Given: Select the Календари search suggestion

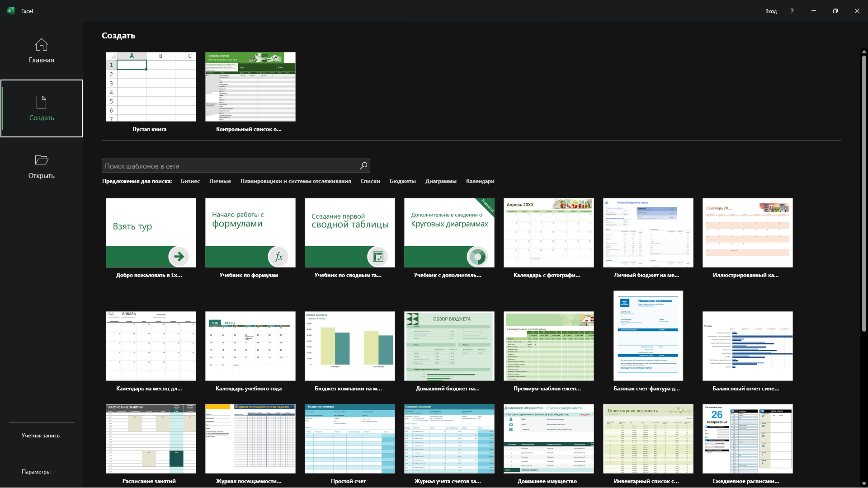Looking at the screenshot, I should [480, 181].
